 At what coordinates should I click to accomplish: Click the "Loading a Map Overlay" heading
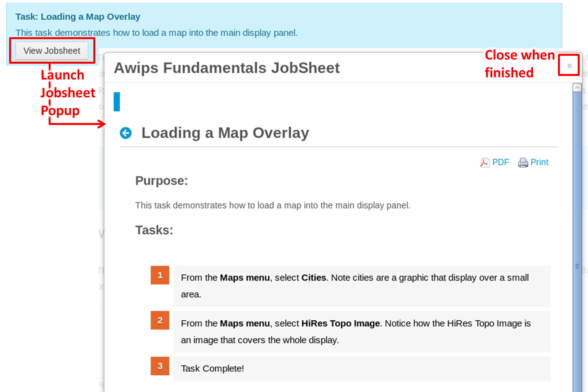(x=225, y=133)
